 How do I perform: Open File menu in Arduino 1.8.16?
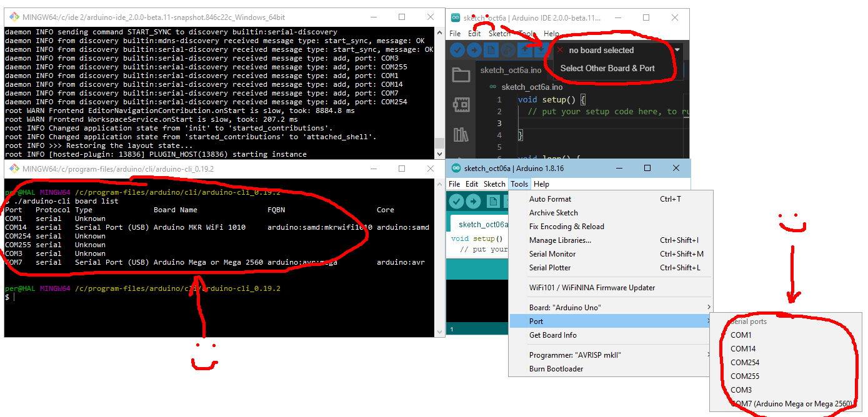(454, 184)
